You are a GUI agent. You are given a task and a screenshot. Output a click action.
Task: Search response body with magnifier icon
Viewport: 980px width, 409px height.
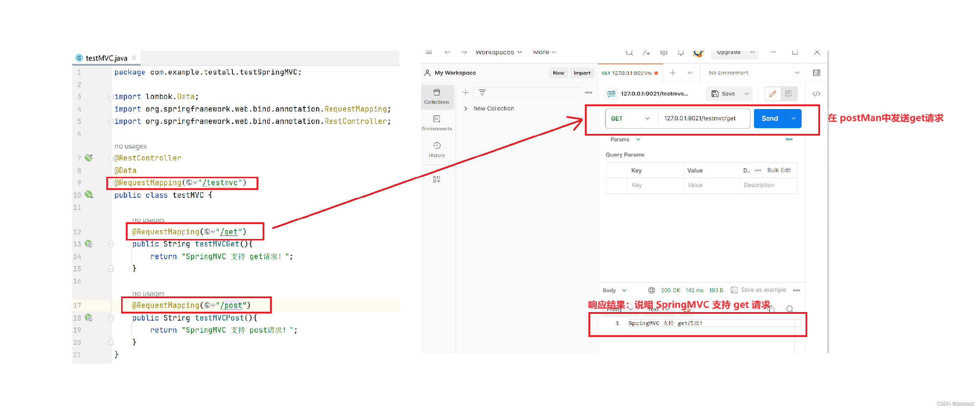(790, 309)
